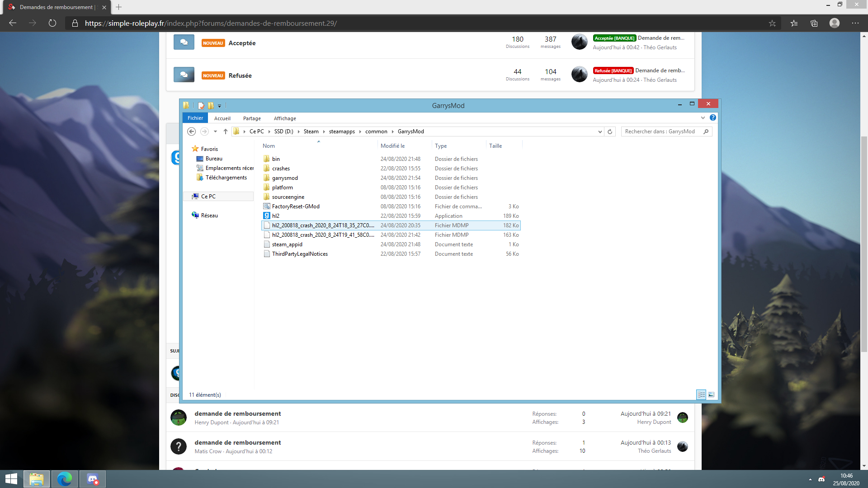Click Ce PC in the address breadcrumb
The image size is (868, 488).
256,131
